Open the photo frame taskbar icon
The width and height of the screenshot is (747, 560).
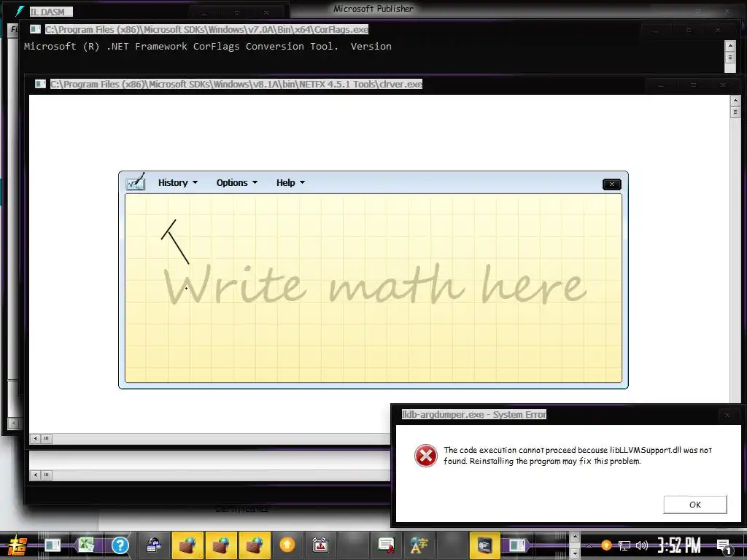(x=320, y=545)
